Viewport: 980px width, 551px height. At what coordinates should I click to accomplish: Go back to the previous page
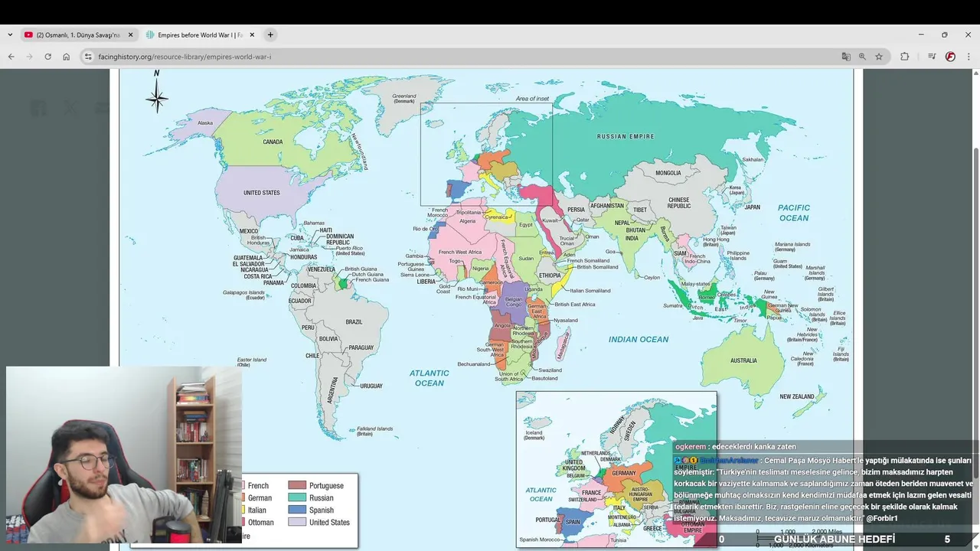coord(11,57)
